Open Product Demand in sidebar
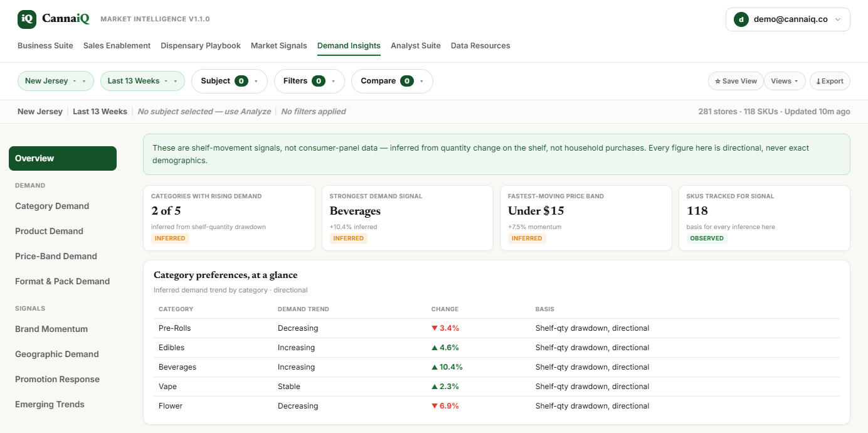 click(x=49, y=231)
